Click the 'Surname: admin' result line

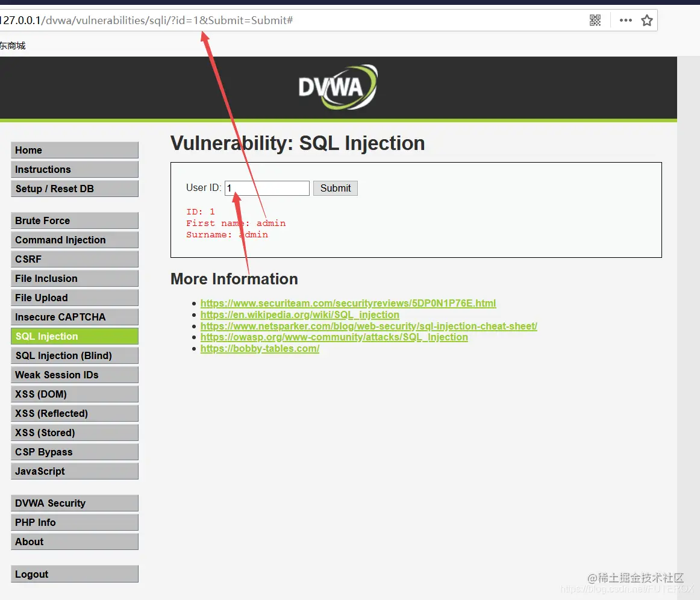coord(227,234)
